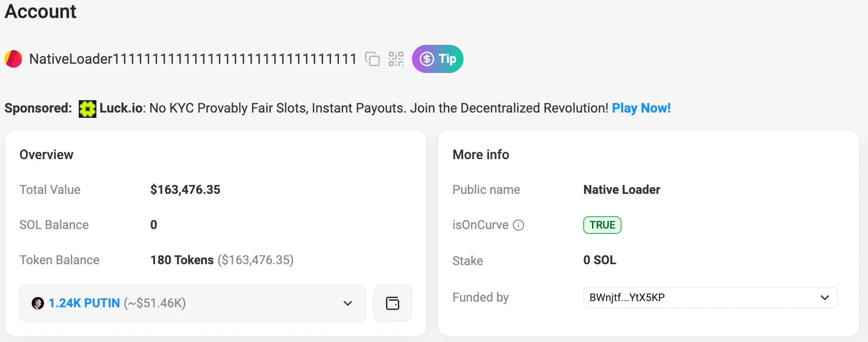Click the $163,476.35 total value
The width and height of the screenshot is (868, 342).
[x=185, y=190]
